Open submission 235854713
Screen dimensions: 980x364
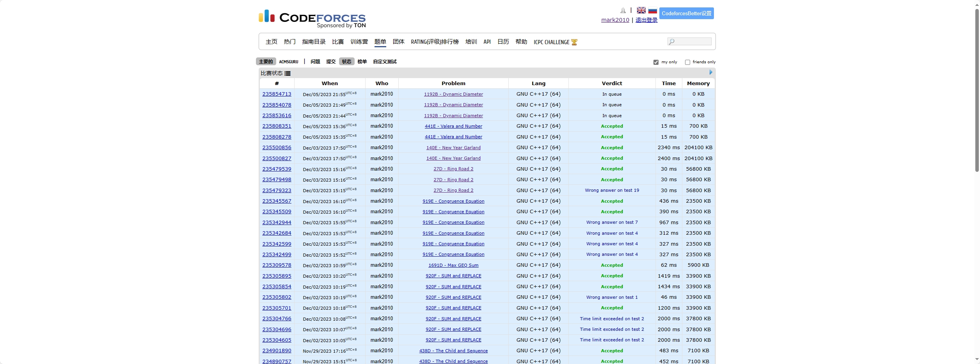[x=277, y=94]
